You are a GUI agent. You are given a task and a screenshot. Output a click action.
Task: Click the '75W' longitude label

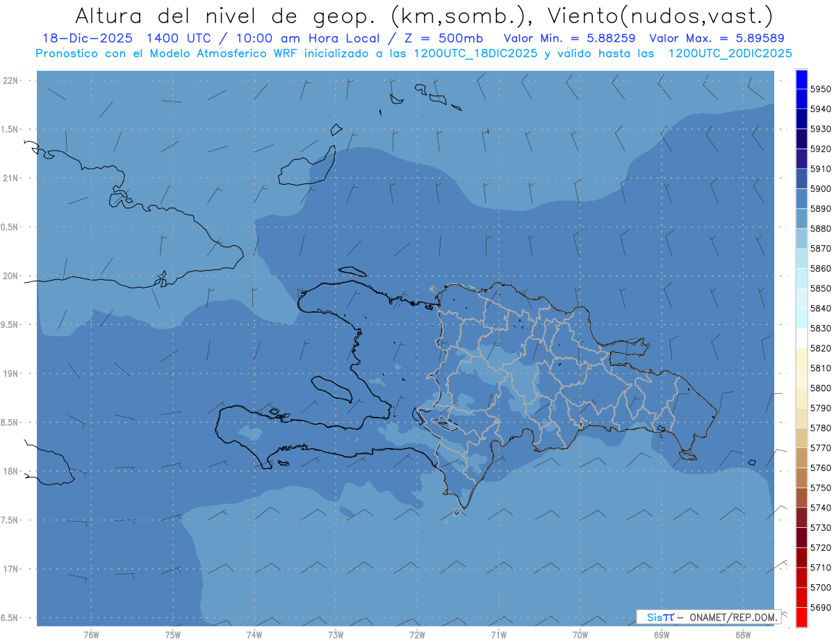tap(172, 634)
